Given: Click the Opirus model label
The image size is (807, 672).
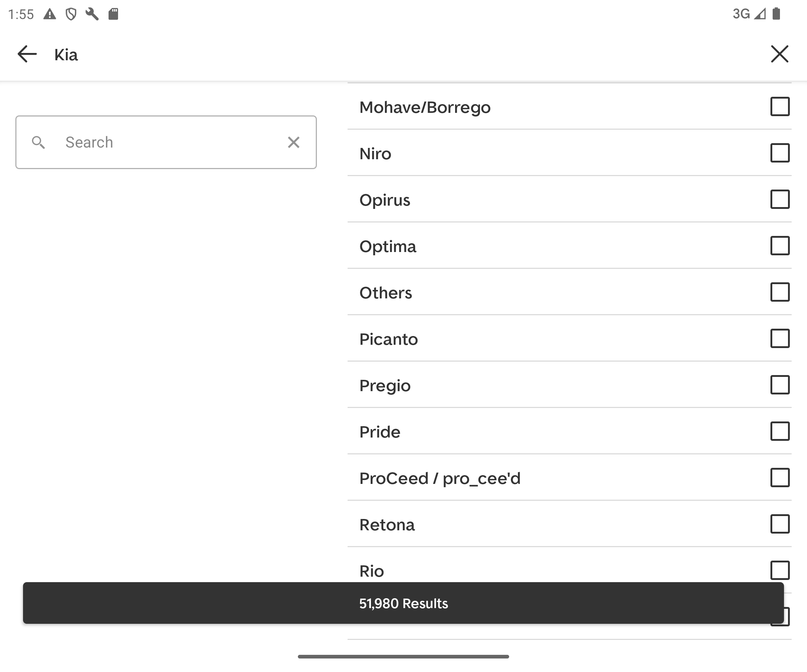Looking at the screenshot, I should tap(384, 200).
